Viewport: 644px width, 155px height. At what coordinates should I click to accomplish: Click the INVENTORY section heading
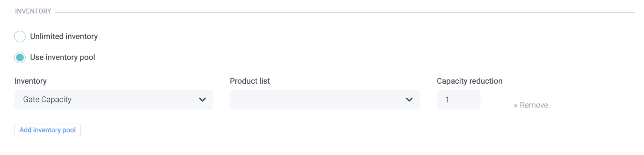point(33,11)
